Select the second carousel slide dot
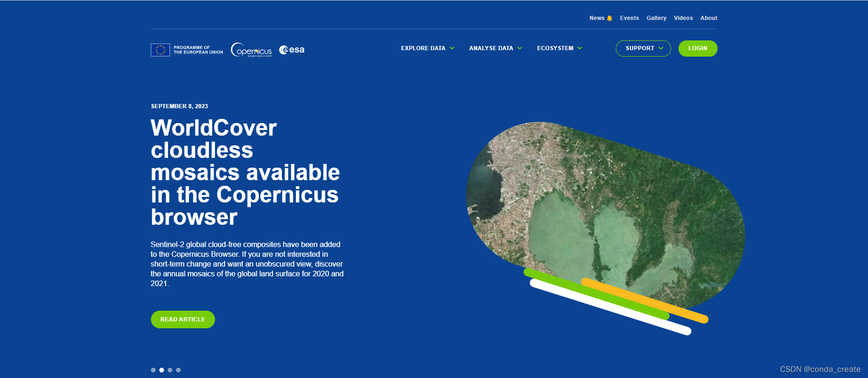 (162, 370)
